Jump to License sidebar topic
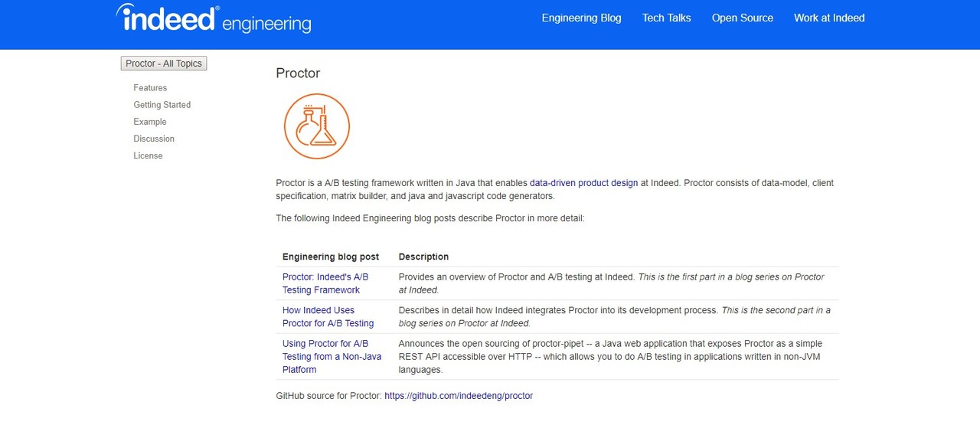Screen dimensions: 980x425 pos(148,155)
